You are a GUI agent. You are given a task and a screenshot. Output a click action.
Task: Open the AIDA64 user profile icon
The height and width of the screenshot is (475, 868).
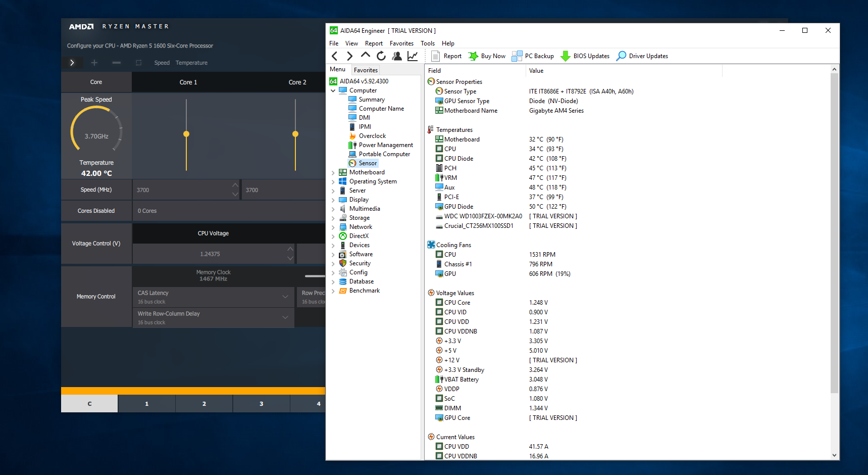tap(397, 56)
